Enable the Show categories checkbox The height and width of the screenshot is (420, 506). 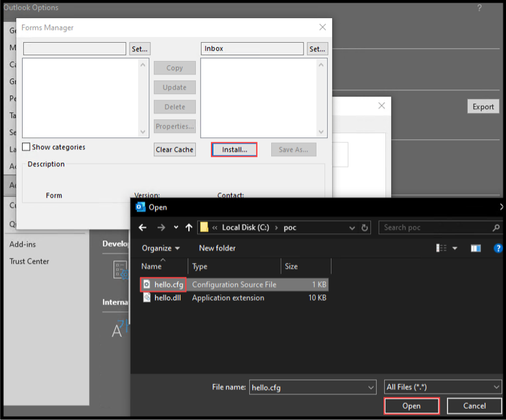click(x=27, y=147)
